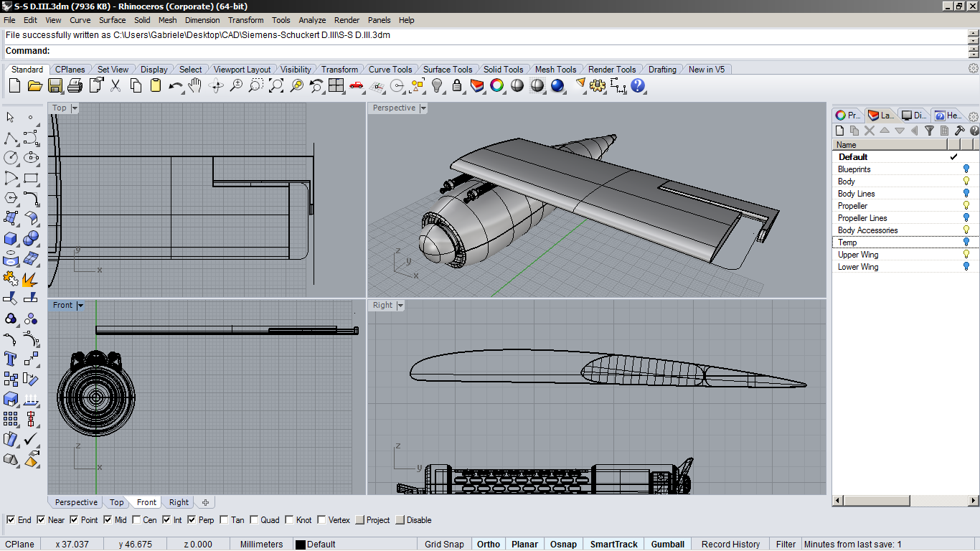Click the Save file icon in toolbar
This screenshot has width=980, height=551.
[x=55, y=86]
